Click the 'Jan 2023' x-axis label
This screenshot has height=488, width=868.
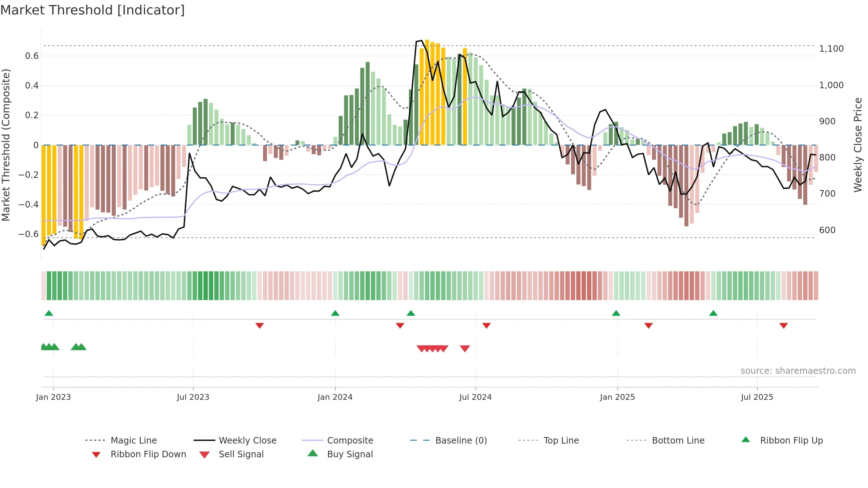tap(54, 397)
